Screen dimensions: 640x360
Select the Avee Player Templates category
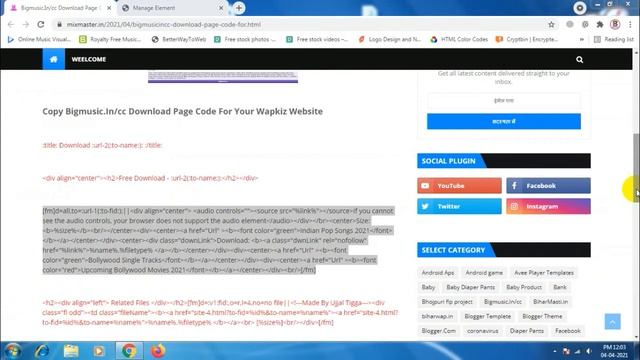(544, 273)
